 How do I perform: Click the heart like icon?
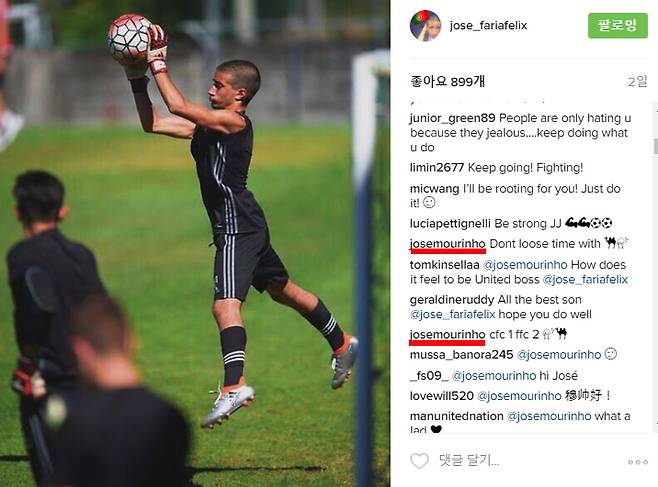pos(419,461)
